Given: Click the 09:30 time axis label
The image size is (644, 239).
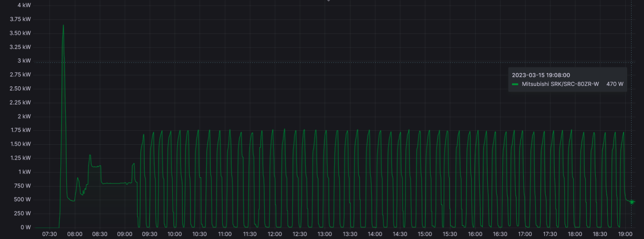Looking at the screenshot, I should pos(150,234).
